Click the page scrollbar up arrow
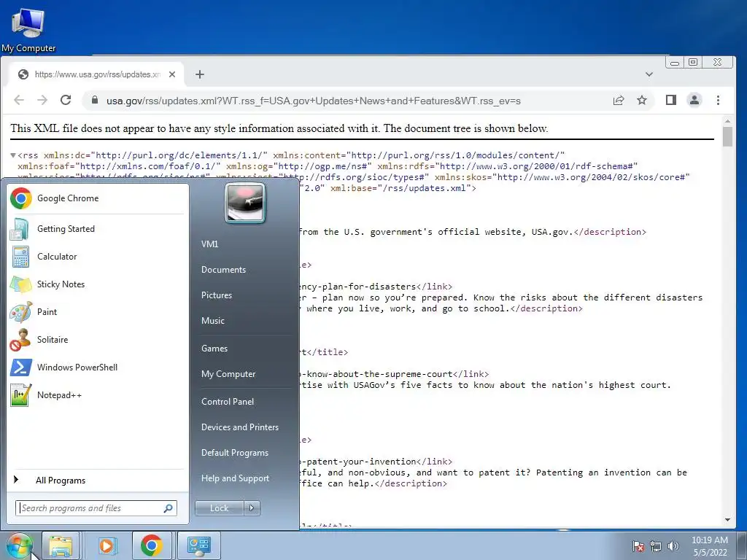 (727, 120)
